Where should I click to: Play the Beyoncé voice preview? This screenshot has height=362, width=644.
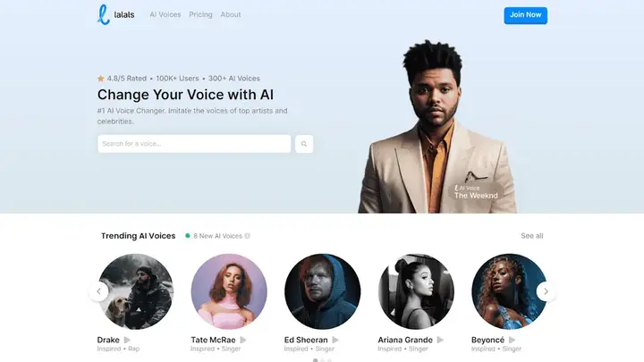(x=512, y=340)
